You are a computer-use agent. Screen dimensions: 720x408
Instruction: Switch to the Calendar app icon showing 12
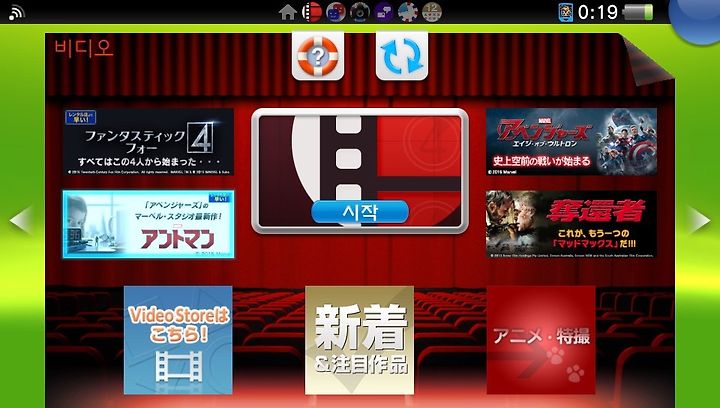coord(432,12)
